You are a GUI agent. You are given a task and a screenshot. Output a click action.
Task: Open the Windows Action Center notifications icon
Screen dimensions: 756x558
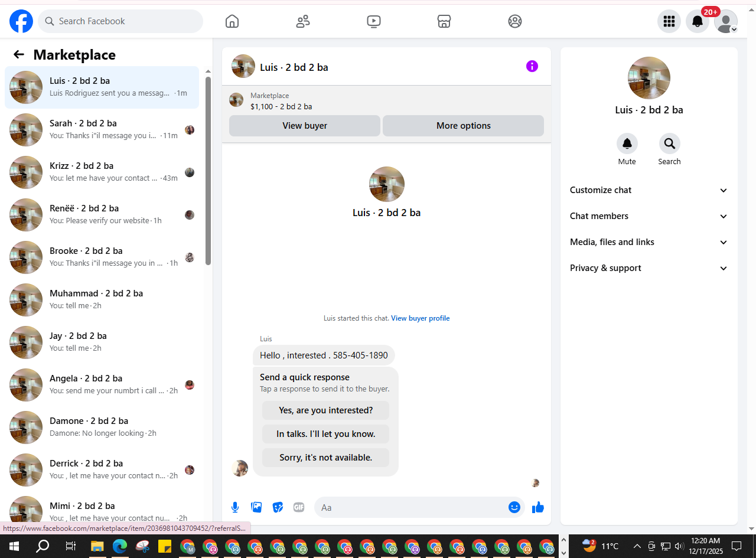point(737,546)
